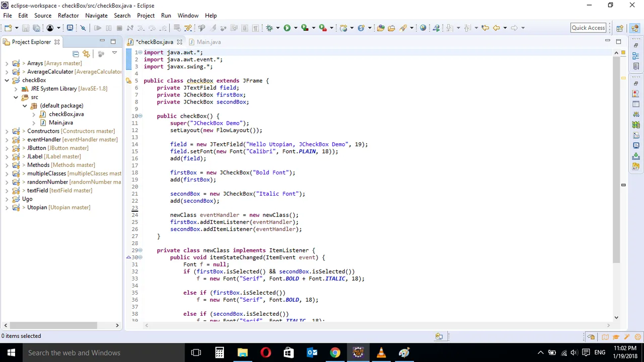Click the Open Type icon
The image size is (644, 362).
pyautogui.click(x=381, y=28)
